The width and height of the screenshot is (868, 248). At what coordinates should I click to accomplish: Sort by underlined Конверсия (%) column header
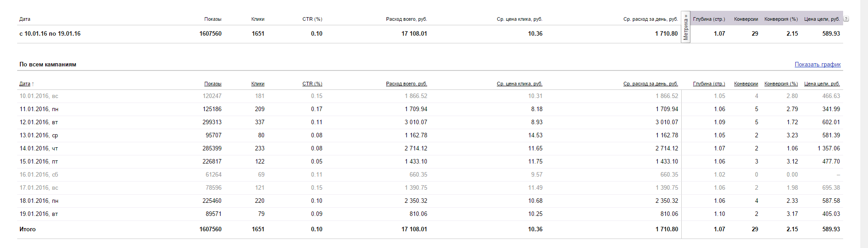(x=781, y=84)
